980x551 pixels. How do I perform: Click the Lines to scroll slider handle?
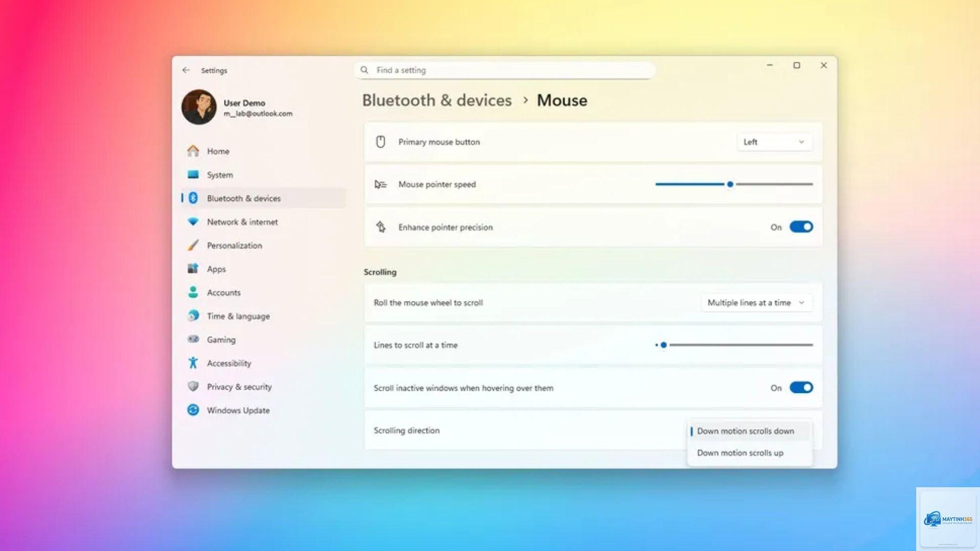point(664,345)
